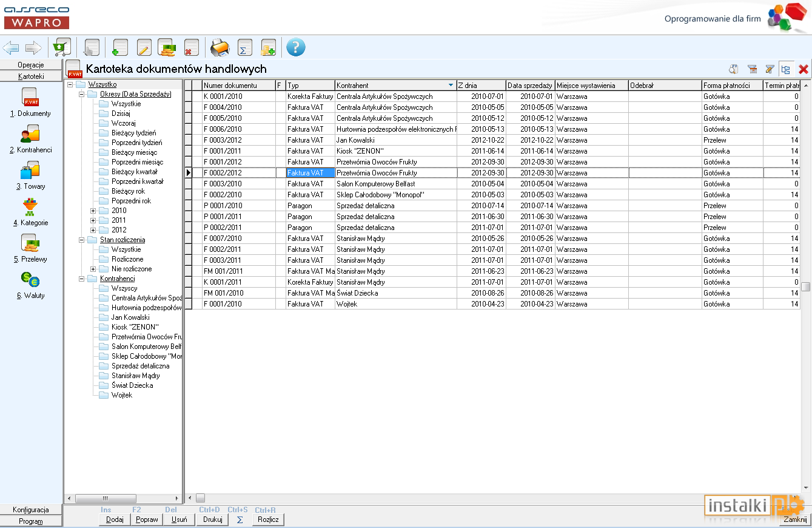Click the filter funnel with calendar icon
This screenshot has height=528, width=812.
coord(753,69)
